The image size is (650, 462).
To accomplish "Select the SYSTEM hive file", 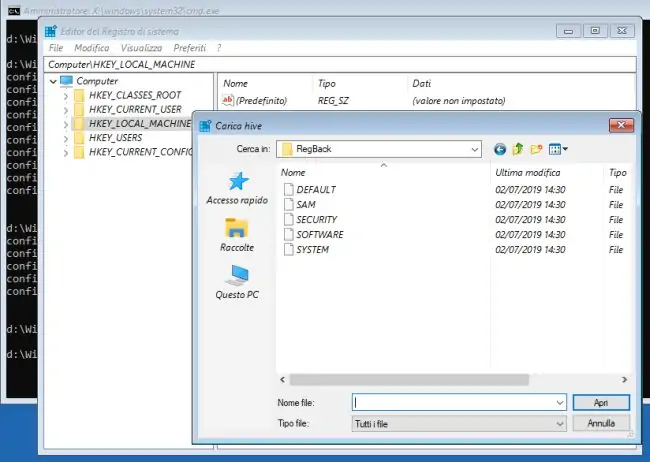I will pyautogui.click(x=312, y=249).
